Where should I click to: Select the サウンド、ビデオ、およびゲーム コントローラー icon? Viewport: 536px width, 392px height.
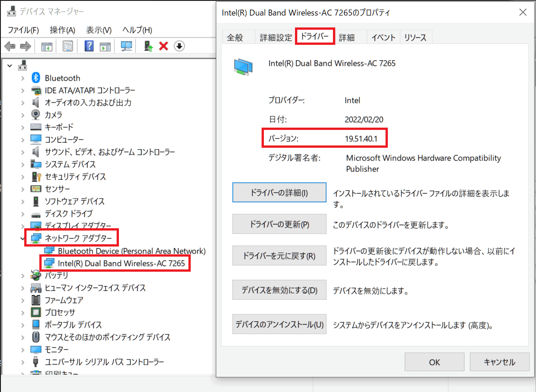tap(36, 151)
